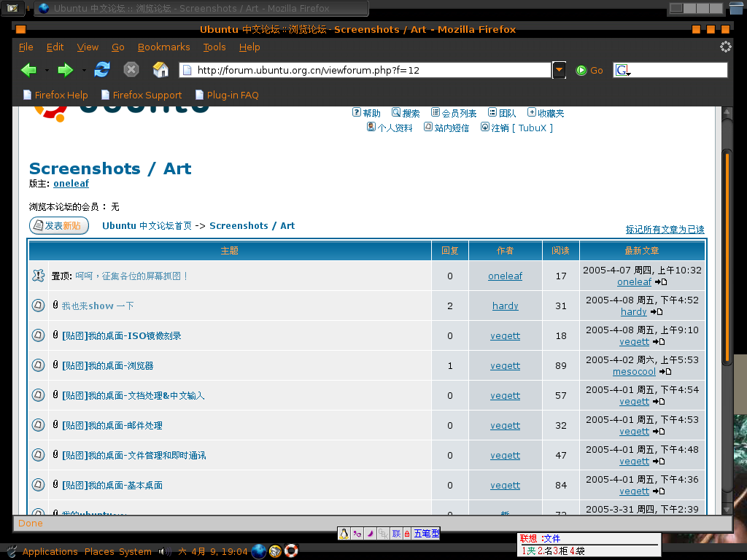Open the File menu
This screenshot has width=747, height=560.
click(26, 47)
